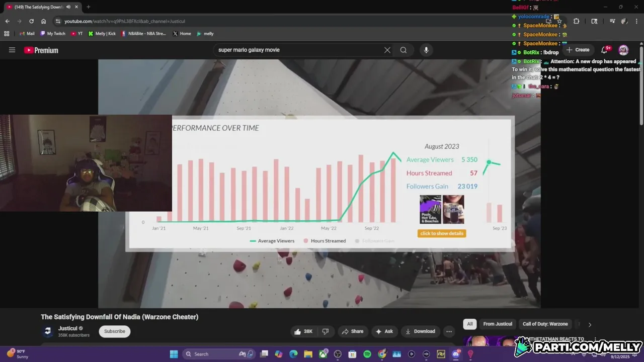Like the video with thumbs up
Viewport: 644px width, 362px height.
pos(303,331)
